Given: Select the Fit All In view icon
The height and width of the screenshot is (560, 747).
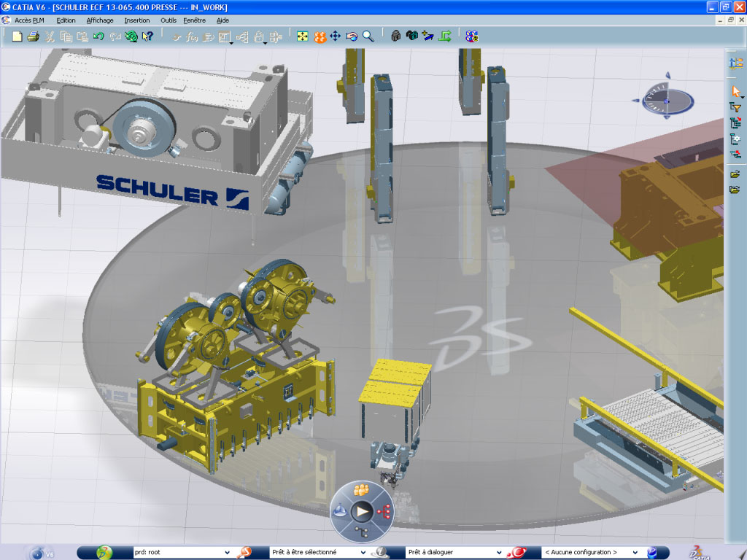Looking at the screenshot, I should click(x=303, y=36).
